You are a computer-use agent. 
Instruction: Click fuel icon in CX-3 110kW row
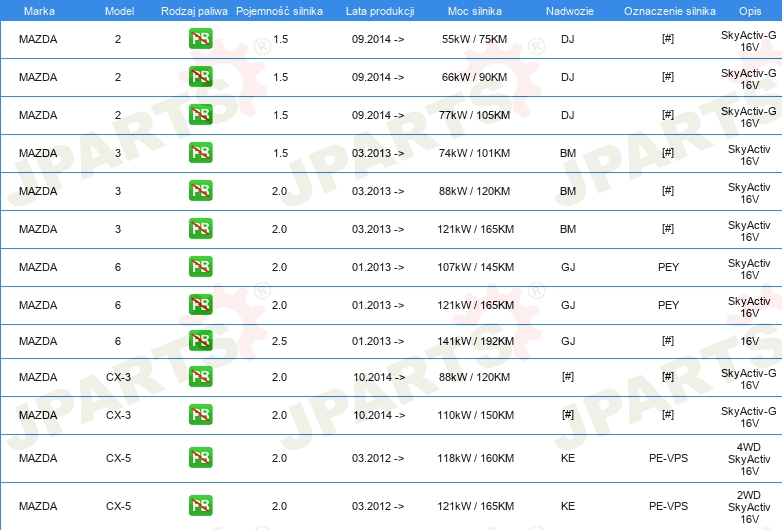tap(200, 414)
